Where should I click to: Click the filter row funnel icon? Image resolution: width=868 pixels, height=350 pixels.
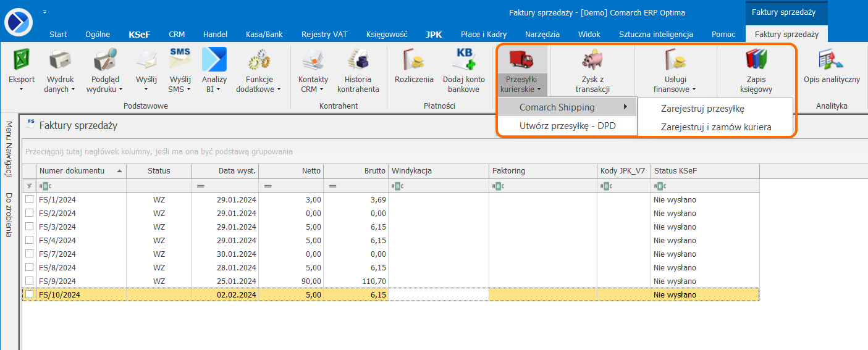29,186
